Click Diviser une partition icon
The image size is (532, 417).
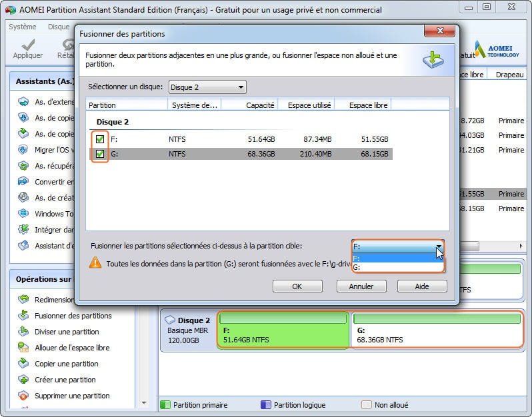pyautogui.click(x=23, y=331)
